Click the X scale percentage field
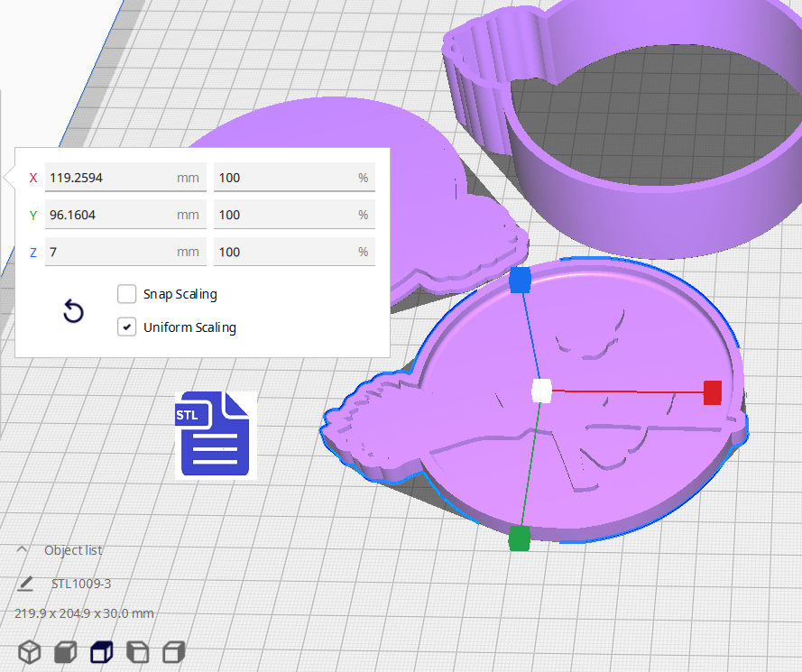This screenshot has width=802, height=672. pos(284,178)
